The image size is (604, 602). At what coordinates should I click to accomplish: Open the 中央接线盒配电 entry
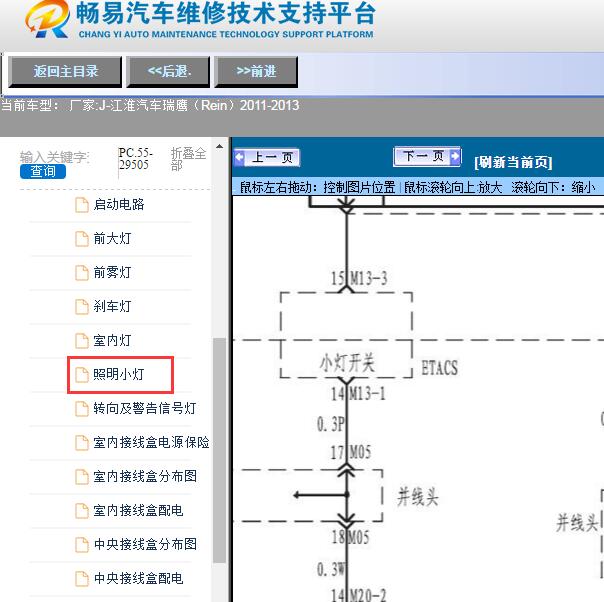[x=138, y=578]
